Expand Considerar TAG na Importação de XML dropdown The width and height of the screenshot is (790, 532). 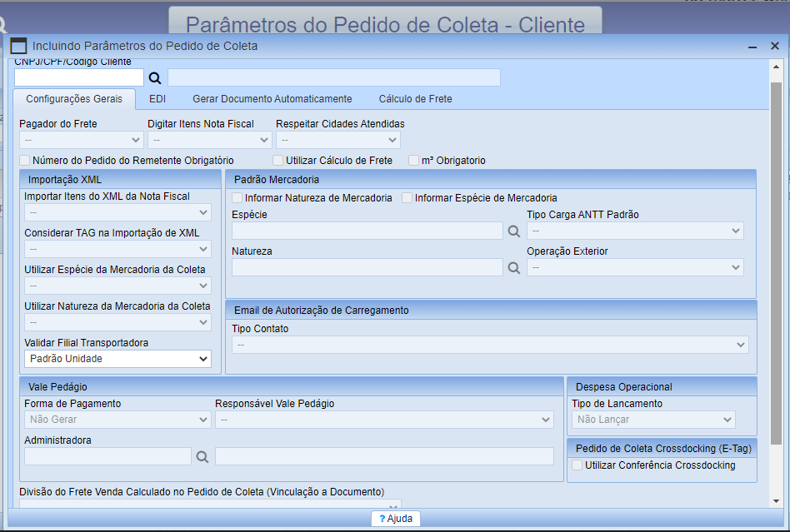[117, 249]
